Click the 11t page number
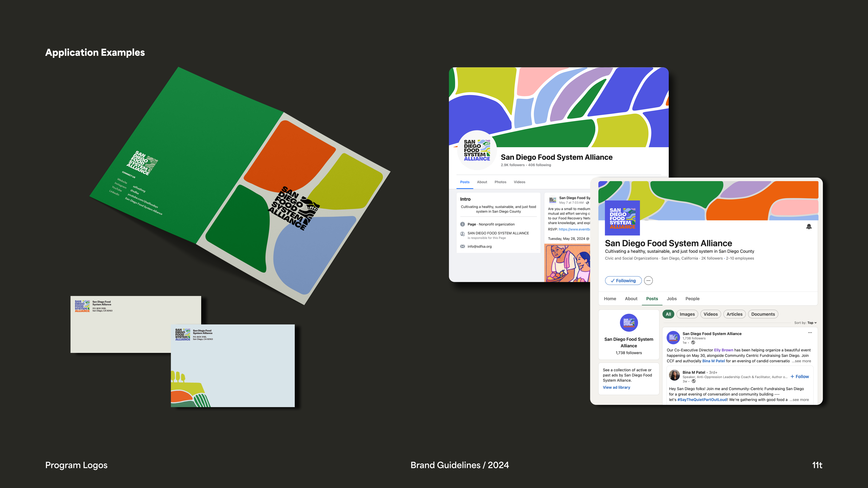 pyautogui.click(x=817, y=465)
